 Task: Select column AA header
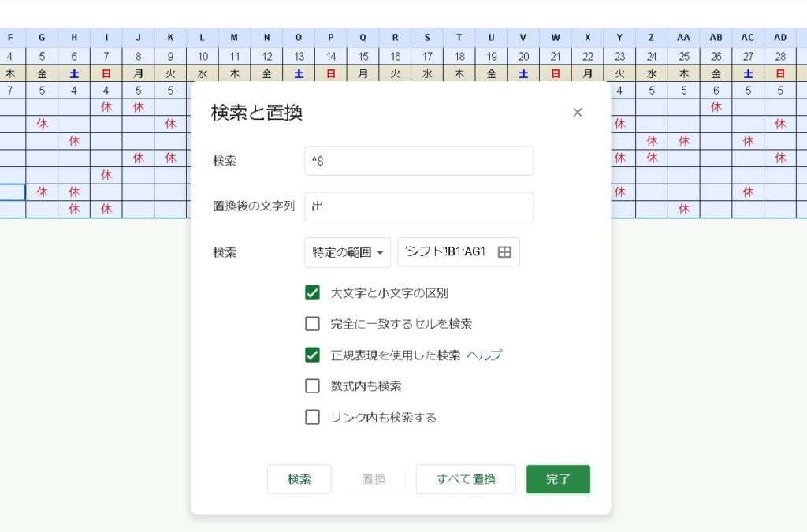pos(683,38)
